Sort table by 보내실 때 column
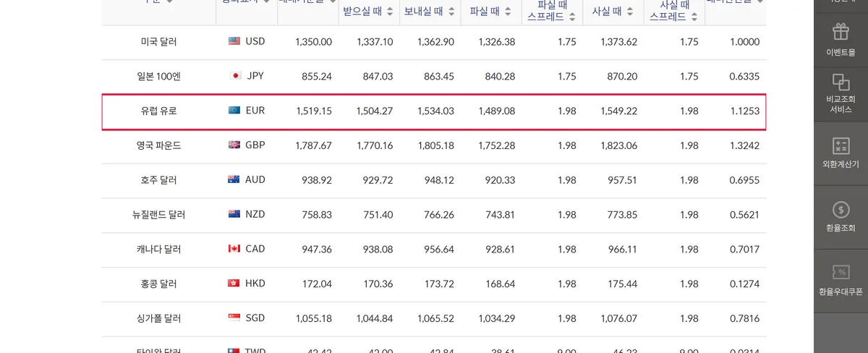The width and height of the screenshot is (868, 353). click(451, 12)
